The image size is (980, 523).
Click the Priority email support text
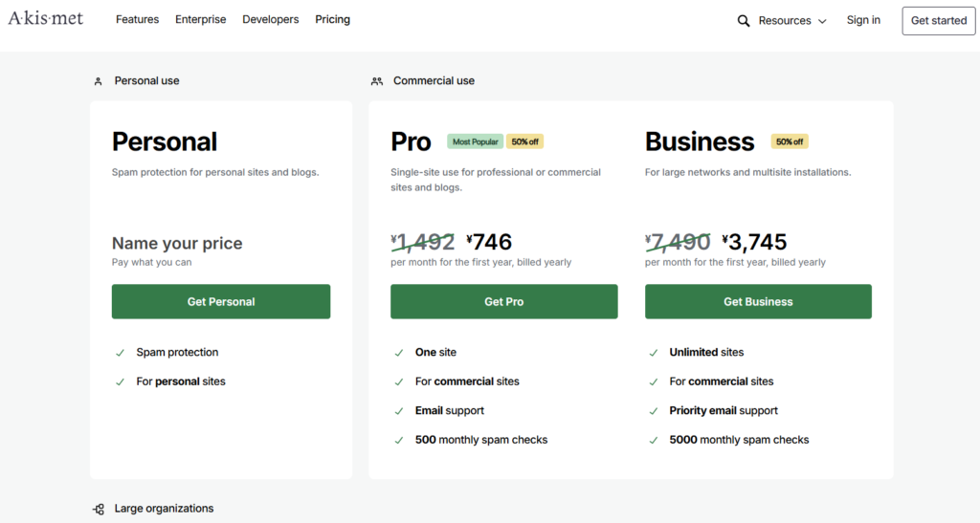click(724, 411)
